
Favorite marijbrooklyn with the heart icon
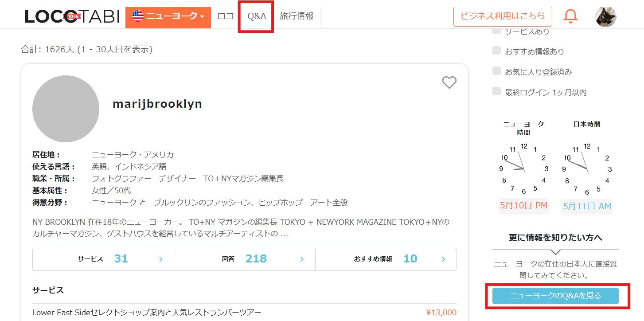click(x=449, y=82)
